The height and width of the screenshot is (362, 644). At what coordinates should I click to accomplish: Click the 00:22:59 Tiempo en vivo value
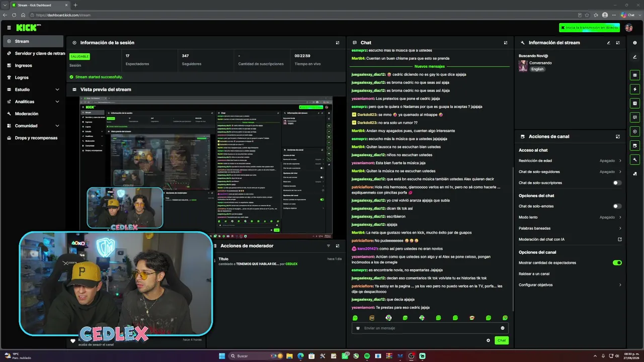(x=302, y=56)
